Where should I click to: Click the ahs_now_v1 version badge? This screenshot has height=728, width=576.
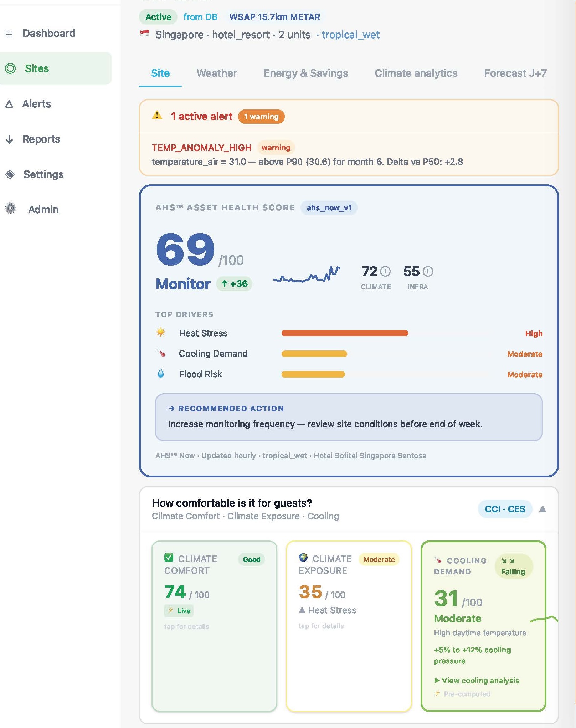tap(329, 207)
